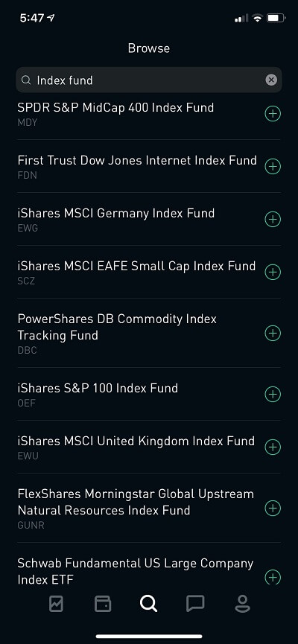The image size is (298, 644).
Task: Add iShares MSCI Germany Index Fund
Action: tap(273, 220)
